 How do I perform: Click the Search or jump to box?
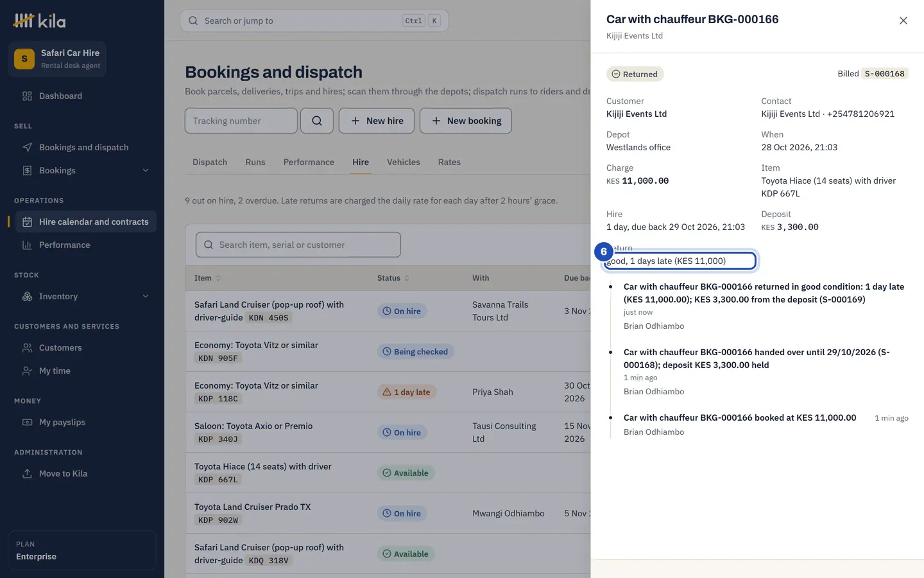coord(314,21)
